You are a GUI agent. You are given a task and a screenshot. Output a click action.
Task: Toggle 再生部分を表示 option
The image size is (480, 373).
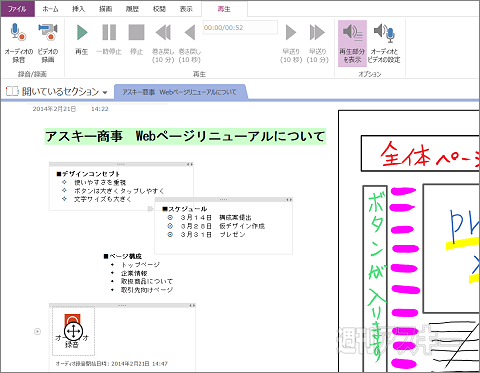click(352, 43)
